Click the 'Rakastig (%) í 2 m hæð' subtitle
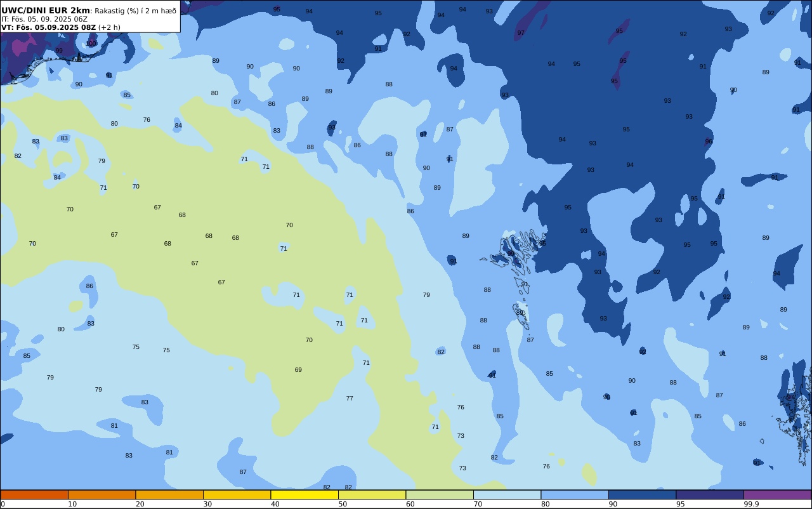This screenshot has height=509, width=812. pyautogui.click(x=135, y=11)
